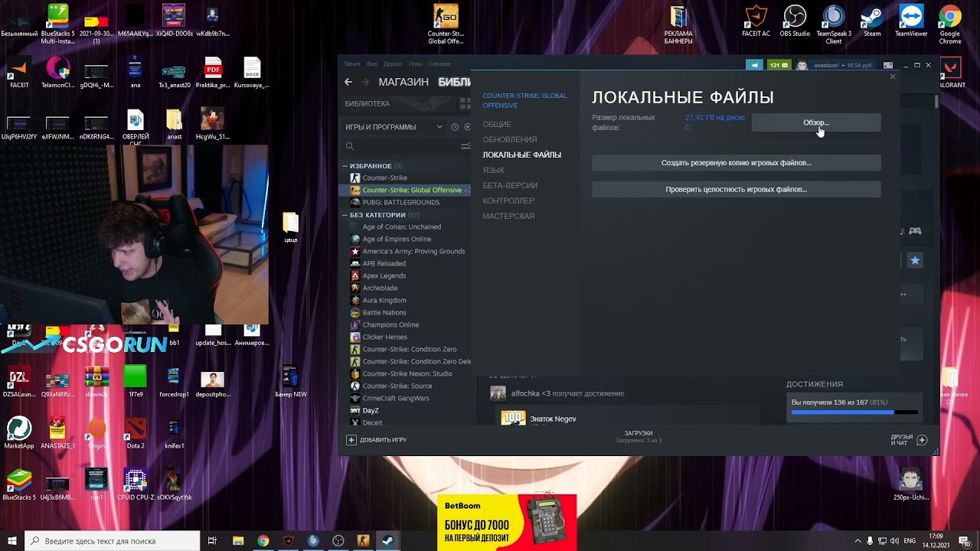Image resolution: width=980 pixels, height=551 pixels.
Task: Click the achievements progress bar
Action: tap(854, 412)
